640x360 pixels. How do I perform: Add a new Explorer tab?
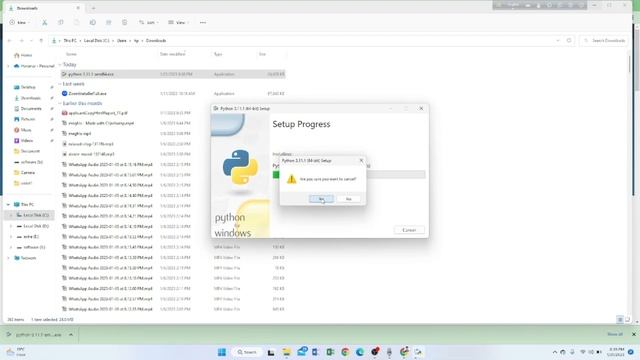(x=93, y=8)
